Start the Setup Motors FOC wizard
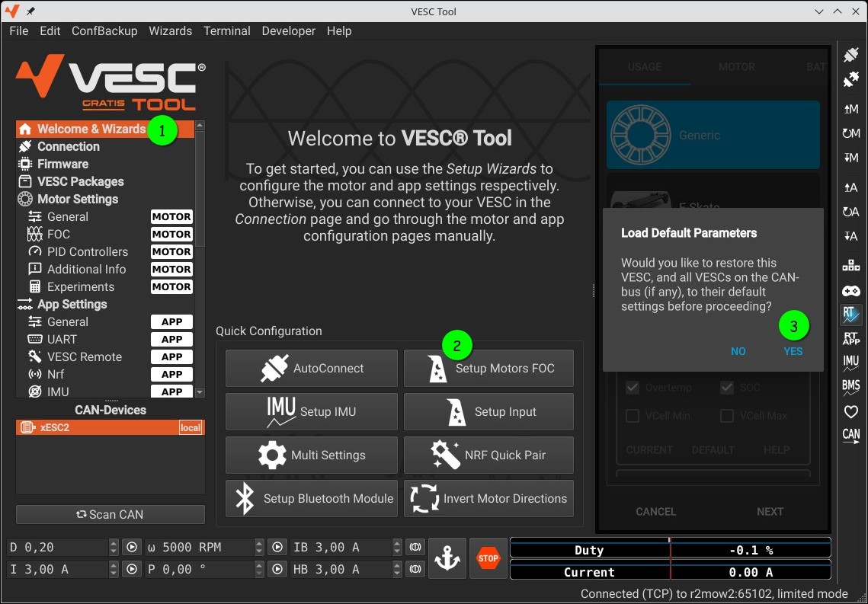The height and width of the screenshot is (604, 868). 488,368
